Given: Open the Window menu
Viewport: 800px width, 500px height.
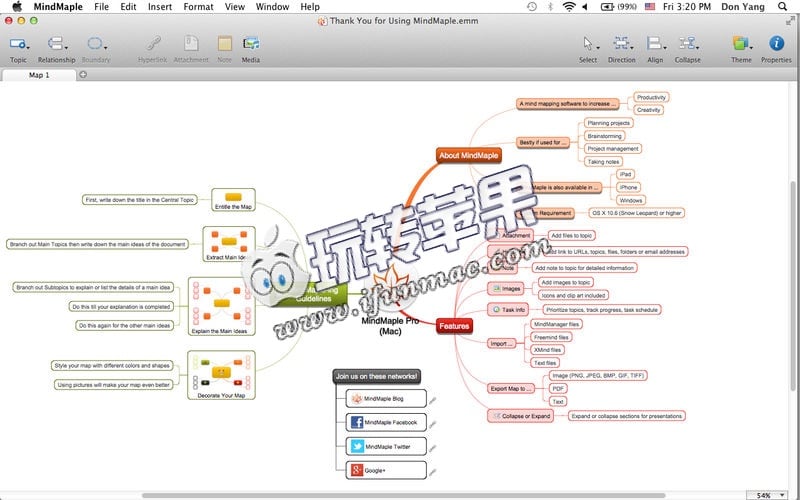Looking at the screenshot, I should point(272,7).
